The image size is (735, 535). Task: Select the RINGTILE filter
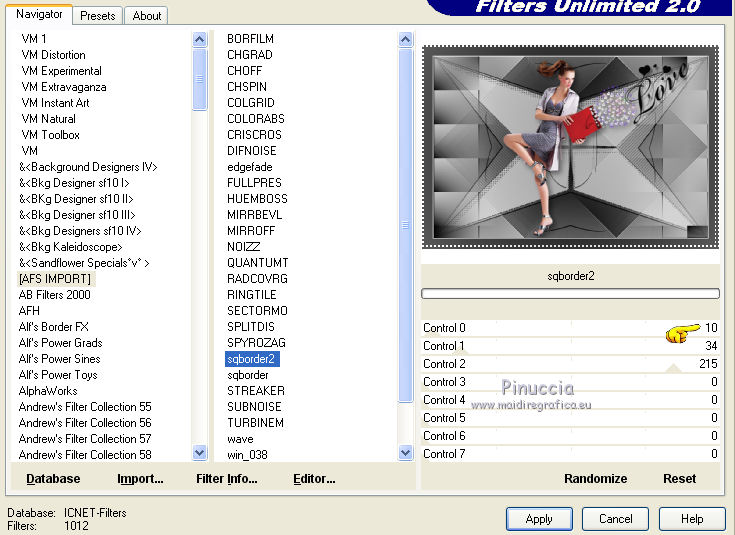coord(252,294)
